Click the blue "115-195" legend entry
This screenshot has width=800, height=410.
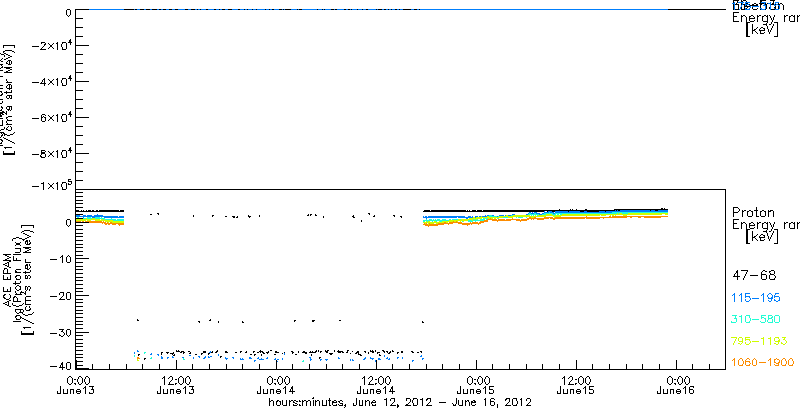756,298
